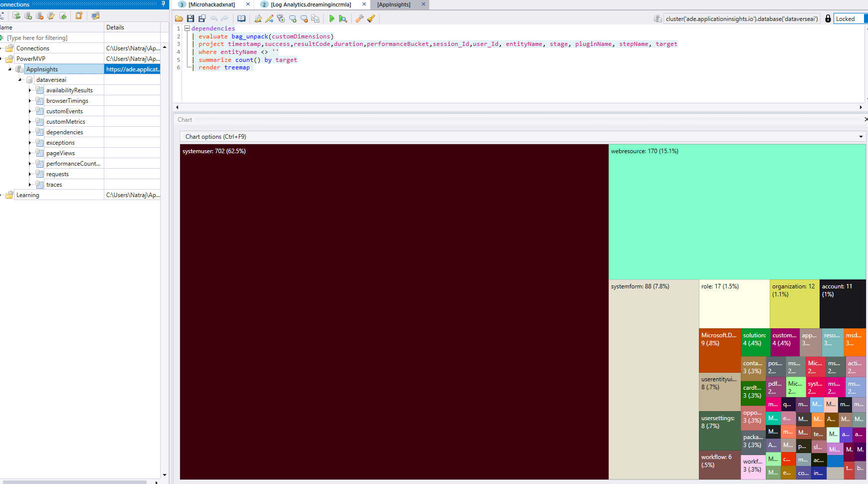The image size is (868, 484).
Task: Switch to the Log Analytics.dreamingincrmla tab
Action: pyautogui.click(x=311, y=4)
